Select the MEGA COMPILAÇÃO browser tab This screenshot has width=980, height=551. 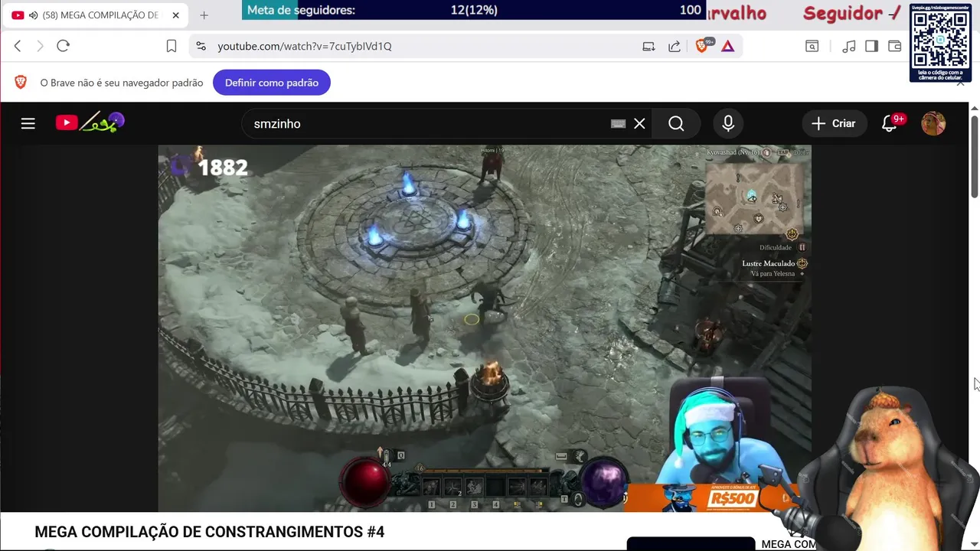[x=96, y=15]
